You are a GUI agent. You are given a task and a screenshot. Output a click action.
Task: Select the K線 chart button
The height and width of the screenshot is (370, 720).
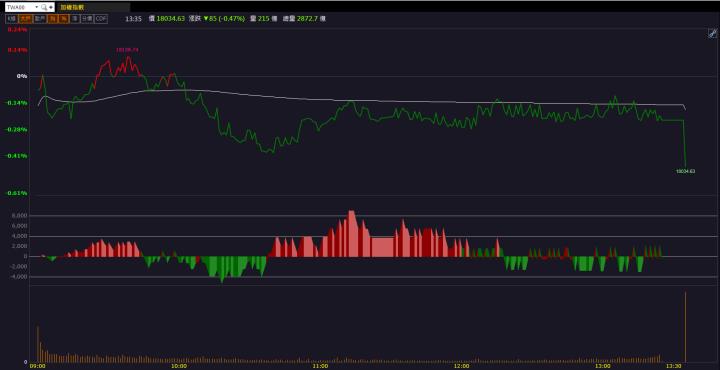pyautogui.click(x=11, y=19)
